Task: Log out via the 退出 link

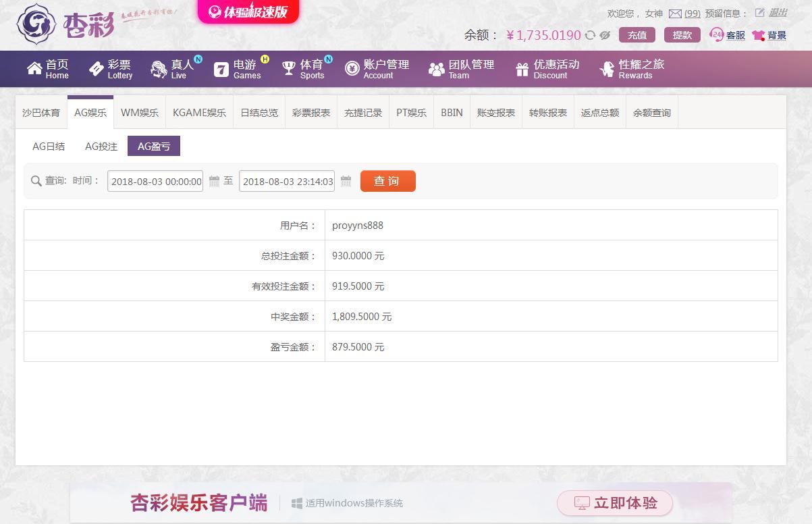Action: pos(778,13)
